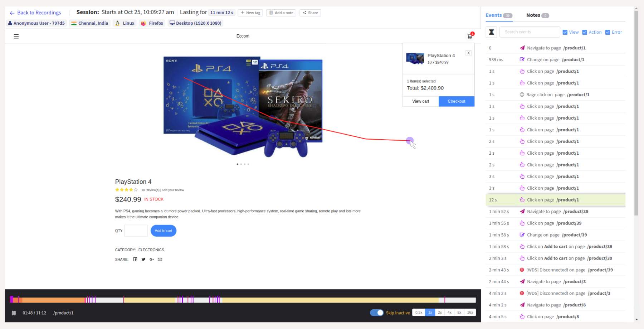Click the star rating of PlayStation 4

(126, 190)
